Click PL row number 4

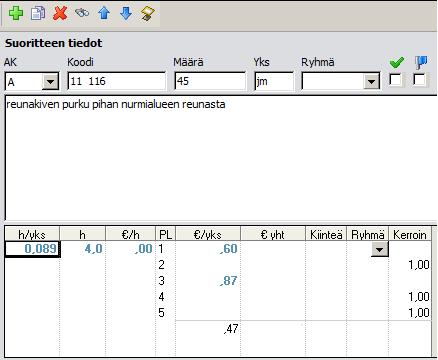point(161,297)
